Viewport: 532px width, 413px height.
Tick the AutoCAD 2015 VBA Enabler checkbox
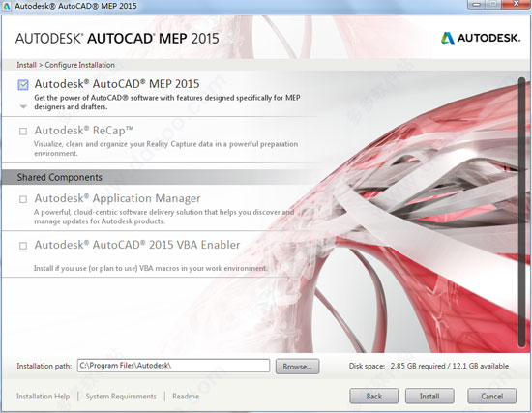23,246
